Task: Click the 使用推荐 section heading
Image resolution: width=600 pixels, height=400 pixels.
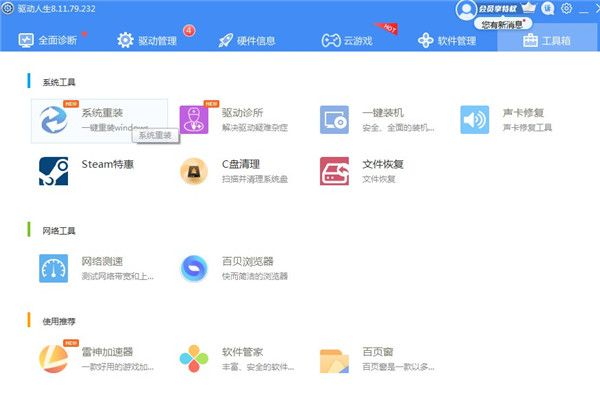Action: coord(59,321)
